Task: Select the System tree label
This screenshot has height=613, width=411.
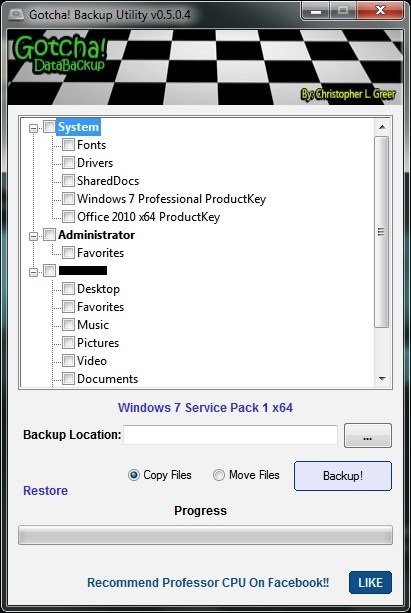Action: tap(78, 127)
